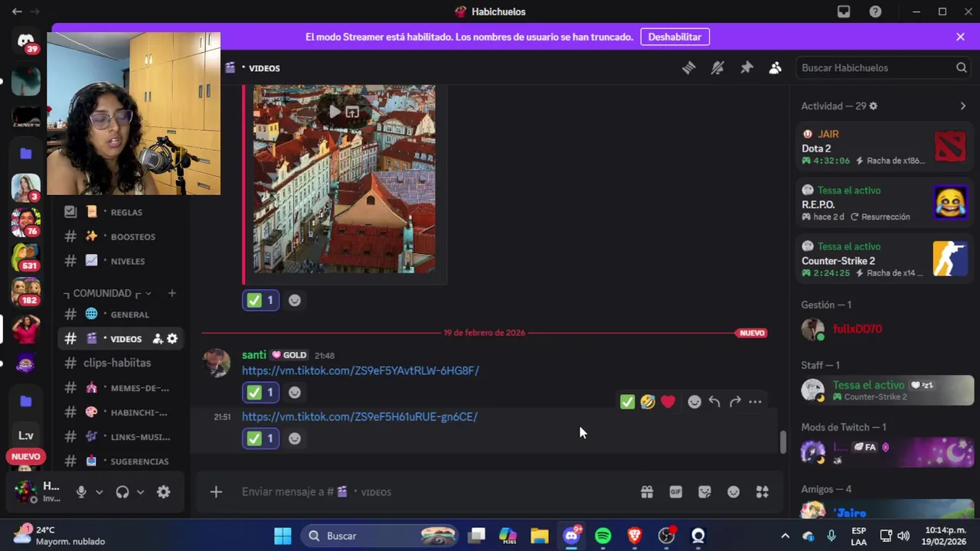Open first tiktok link ZS9eF5YAvtRLW
Viewport: 980px width, 551px height.
[x=361, y=370]
